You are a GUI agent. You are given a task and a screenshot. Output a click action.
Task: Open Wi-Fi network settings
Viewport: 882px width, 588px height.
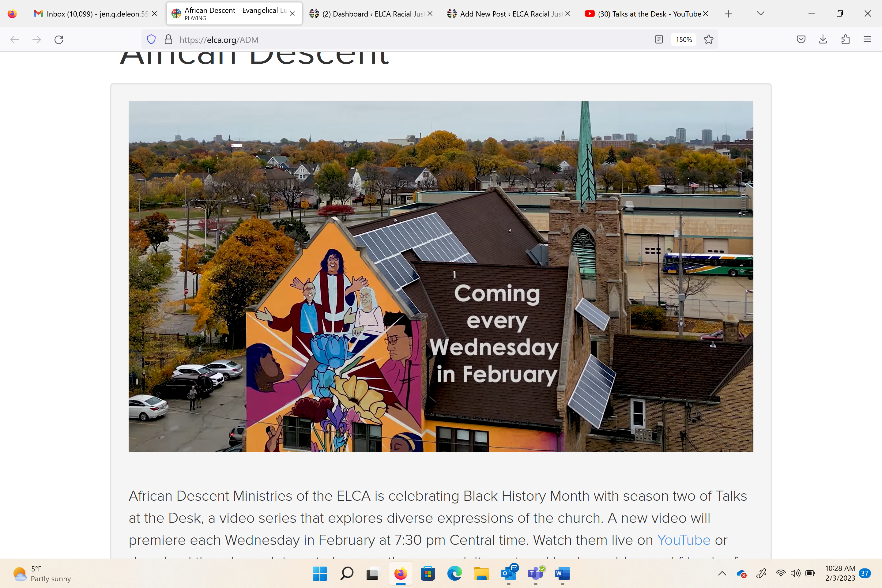point(781,573)
